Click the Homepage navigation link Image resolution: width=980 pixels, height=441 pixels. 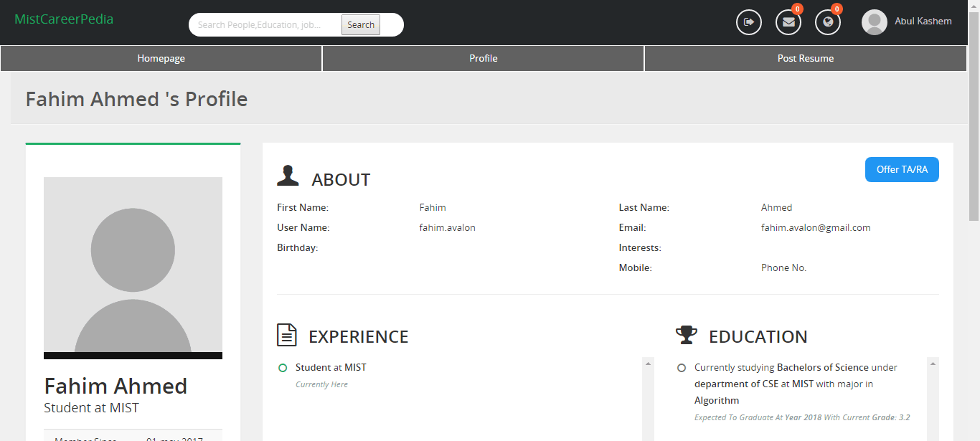pos(161,58)
